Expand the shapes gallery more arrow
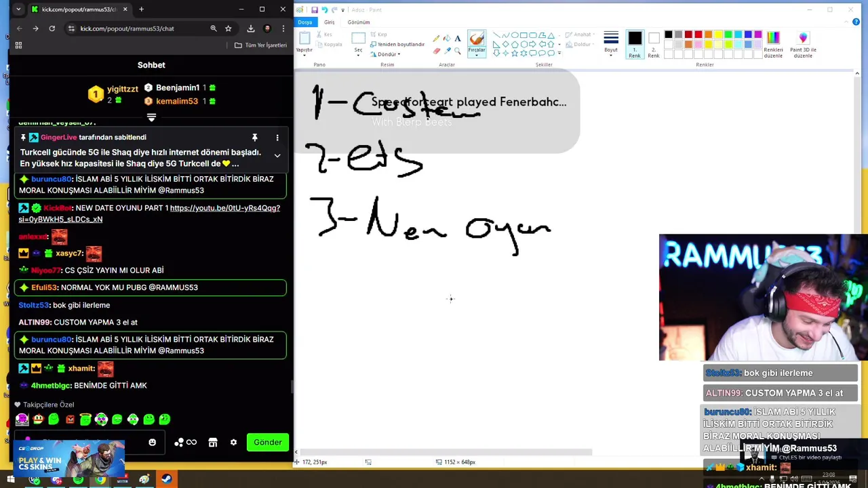Image resolution: width=868 pixels, height=488 pixels. coord(558,53)
